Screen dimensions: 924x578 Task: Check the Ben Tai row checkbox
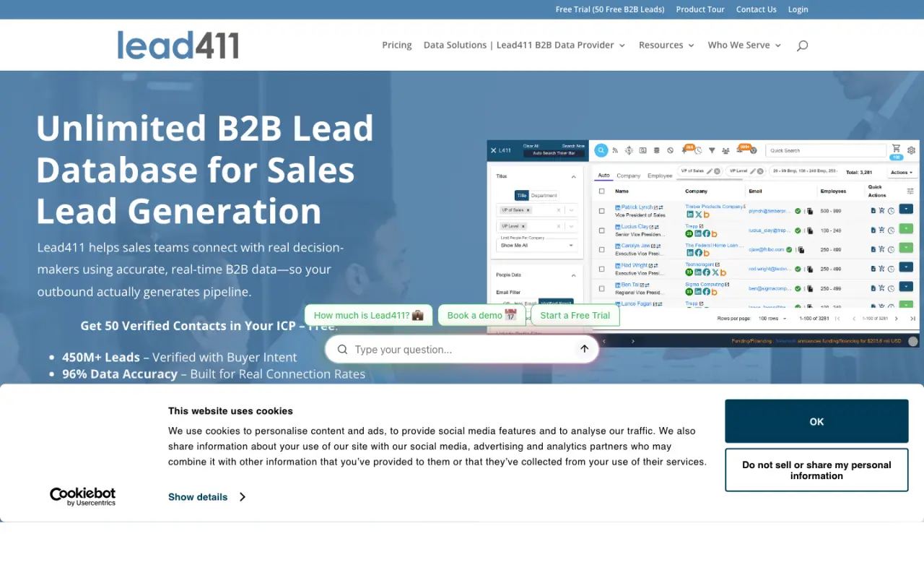[x=601, y=288]
